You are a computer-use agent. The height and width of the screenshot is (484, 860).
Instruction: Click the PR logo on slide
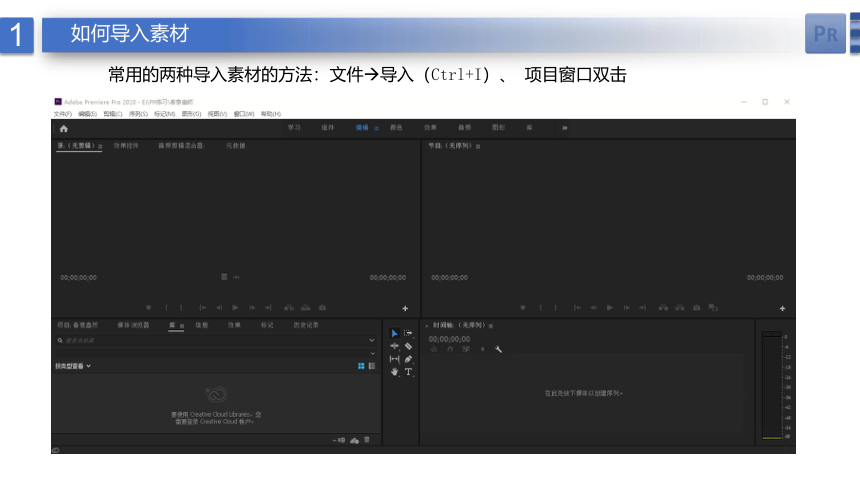[825, 34]
